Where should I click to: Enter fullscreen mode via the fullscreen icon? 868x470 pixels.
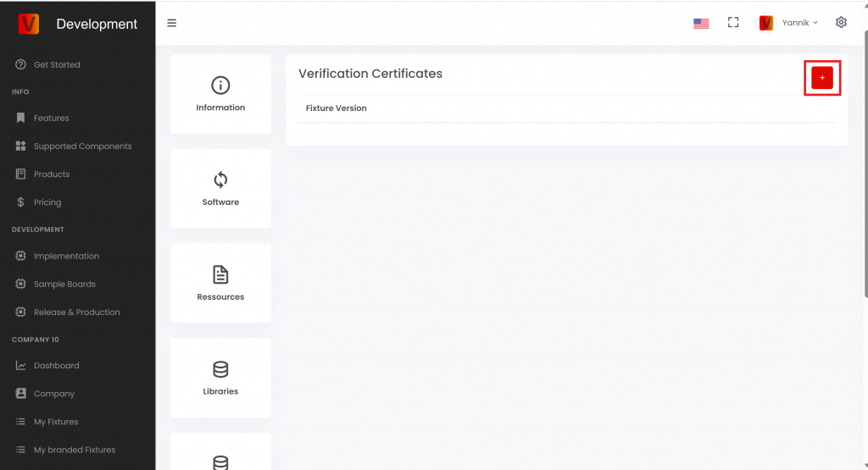point(733,23)
